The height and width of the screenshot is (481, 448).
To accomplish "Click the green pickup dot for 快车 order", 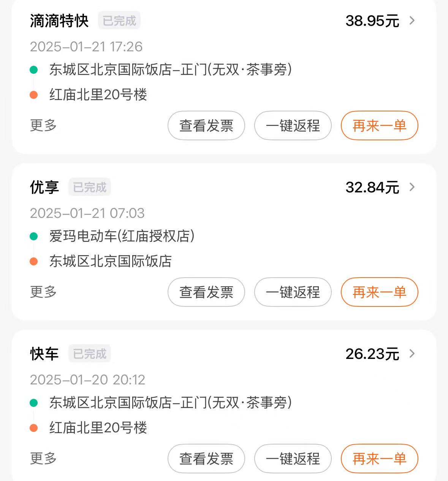I will tap(34, 403).
